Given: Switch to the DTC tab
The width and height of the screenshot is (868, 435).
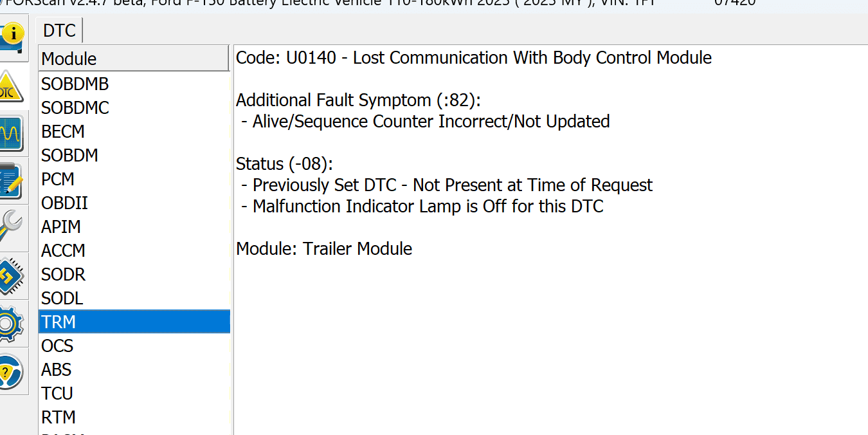Looking at the screenshot, I should 59,31.
